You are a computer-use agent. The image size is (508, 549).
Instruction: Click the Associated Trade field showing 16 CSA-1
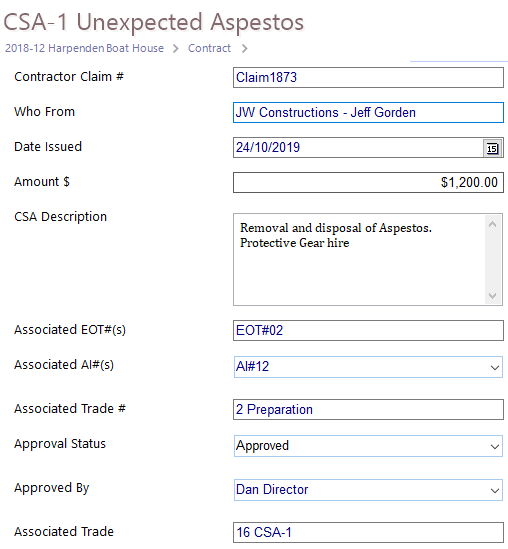(368, 533)
